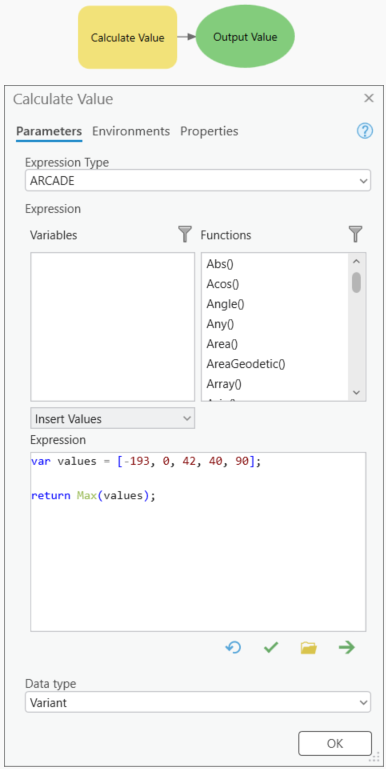Select AreaGeodetic() in the Functions list
386x769 pixels.
(x=246, y=364)
